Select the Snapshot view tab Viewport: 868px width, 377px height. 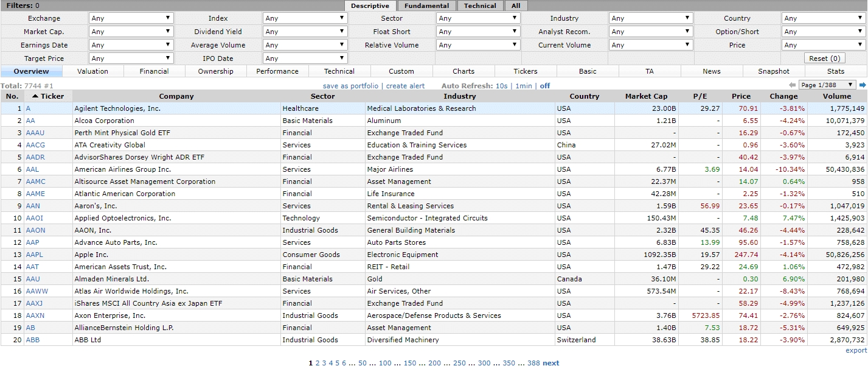[774, 71]
